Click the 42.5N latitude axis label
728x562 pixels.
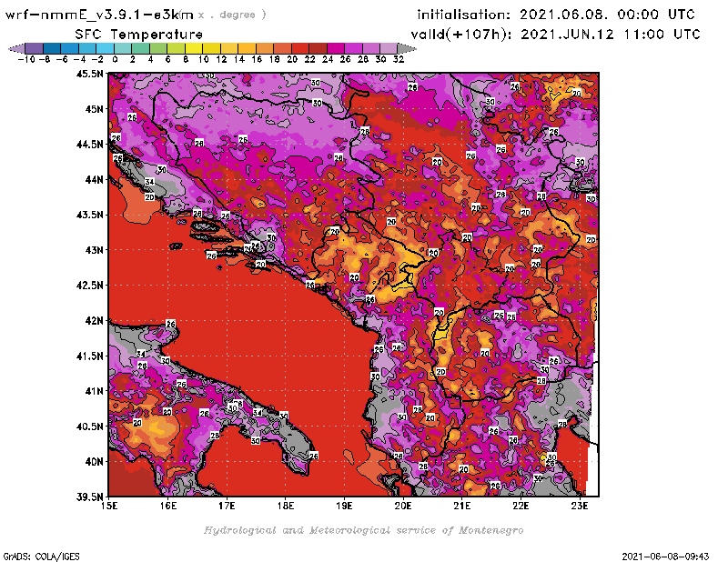tap(89, 286)
